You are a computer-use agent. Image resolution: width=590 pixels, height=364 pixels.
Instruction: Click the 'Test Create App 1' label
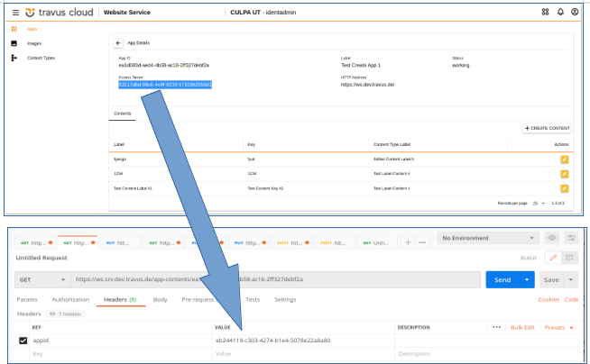tap(361, 65)
